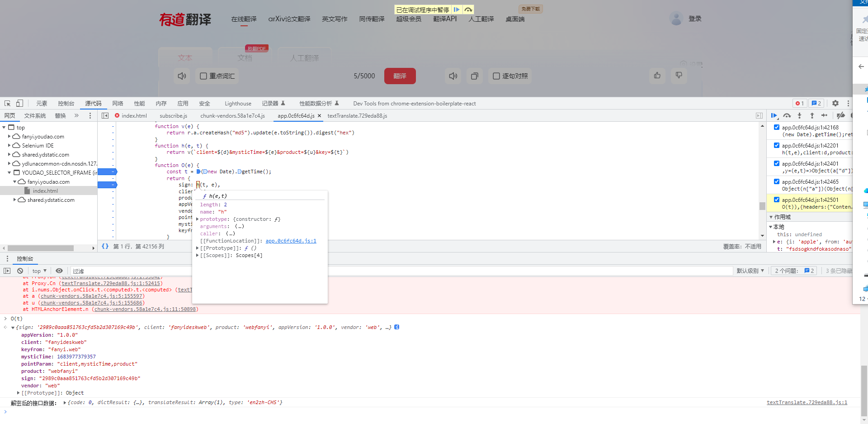Open textTranslate.729eda88.js:1 source link in console
868x424 pixels.
[x=807, y=403]
